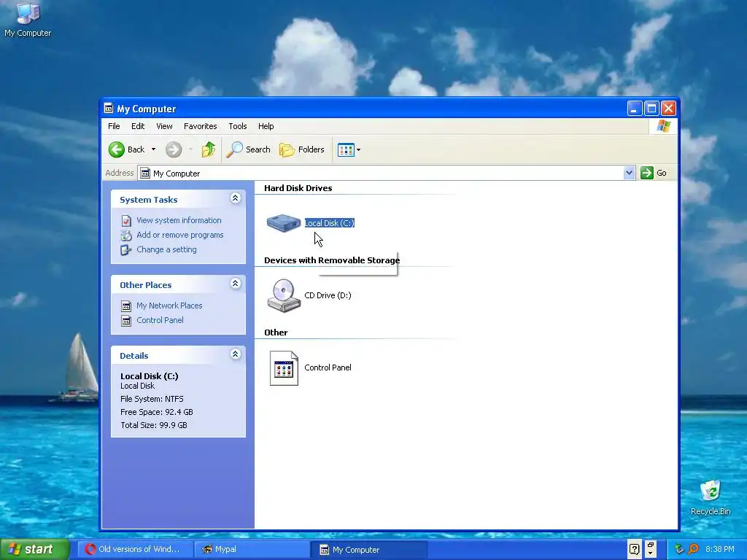Click the Windows flag logo in menu bar
The height and width of the screenshot is (560, 747).
(663, 126)
